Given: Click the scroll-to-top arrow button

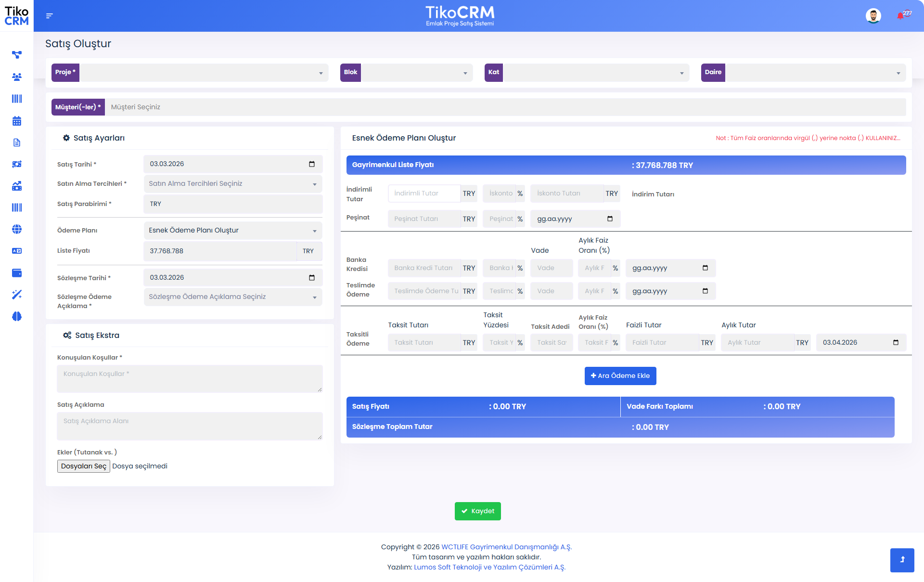Looking at the screenshot, I should (x=902, y=560).
